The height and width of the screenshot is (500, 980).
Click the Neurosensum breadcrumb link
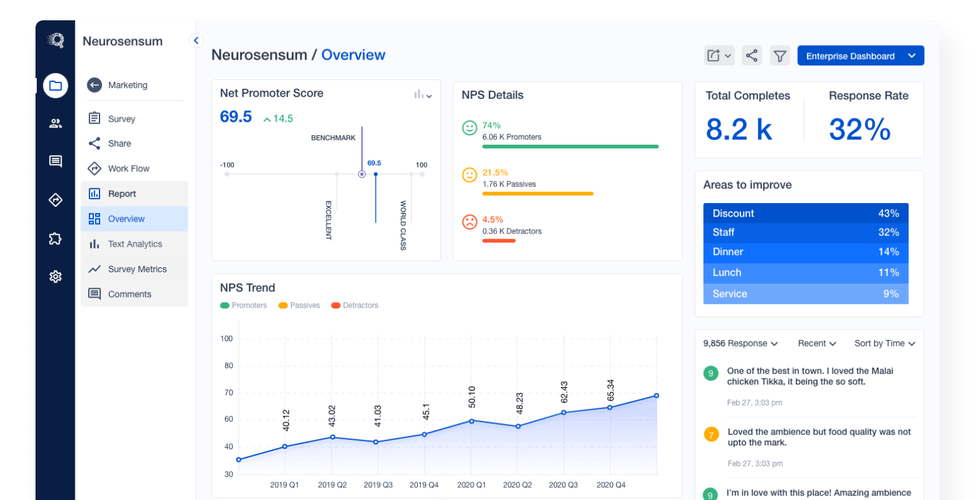(259, 55)
